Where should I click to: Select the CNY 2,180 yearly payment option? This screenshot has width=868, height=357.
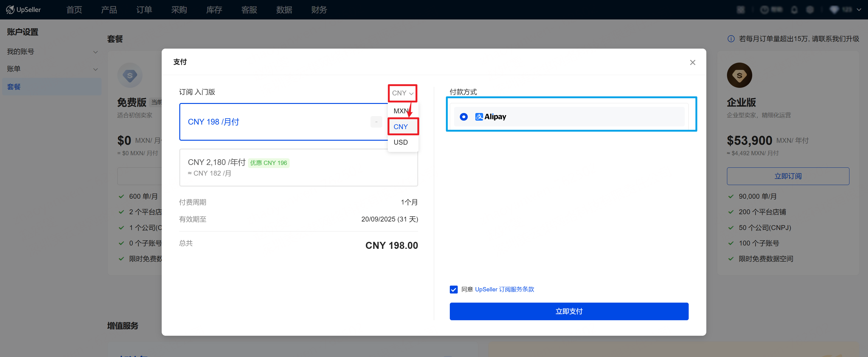coord(298,167)
